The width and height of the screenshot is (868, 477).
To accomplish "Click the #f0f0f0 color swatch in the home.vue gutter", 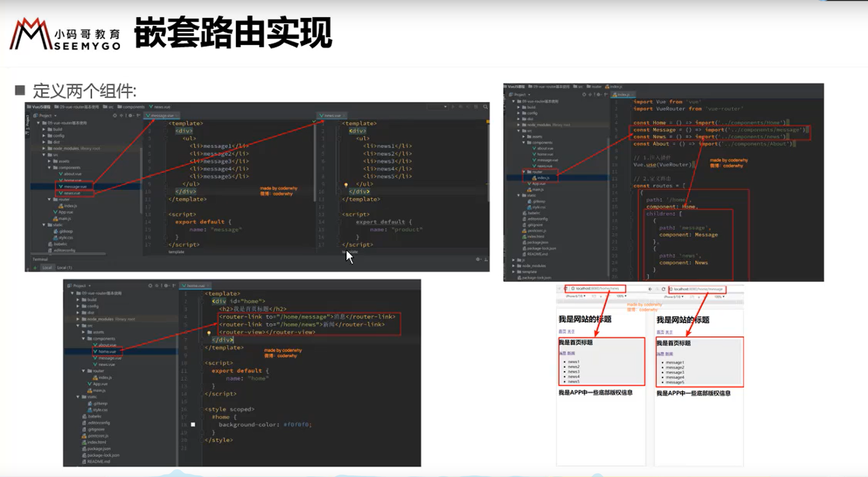I will (193, 424).
